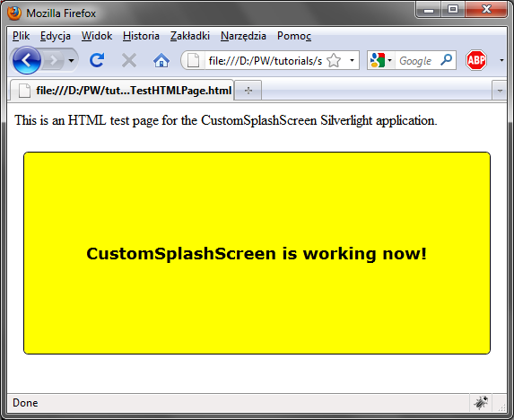Click inside the Google search field
The height and width of the screenshot is (420, 514).
(x=417, y=61)
